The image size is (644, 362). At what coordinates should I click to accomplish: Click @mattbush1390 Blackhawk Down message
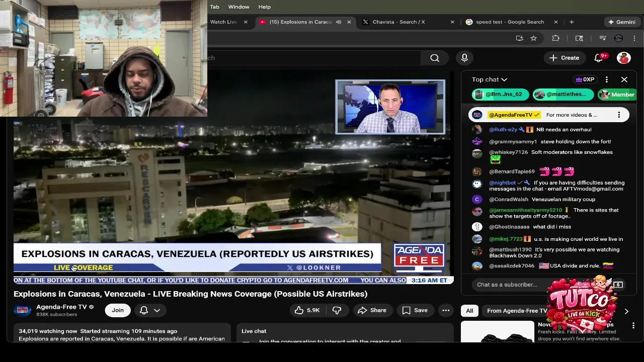click(554, 252)
